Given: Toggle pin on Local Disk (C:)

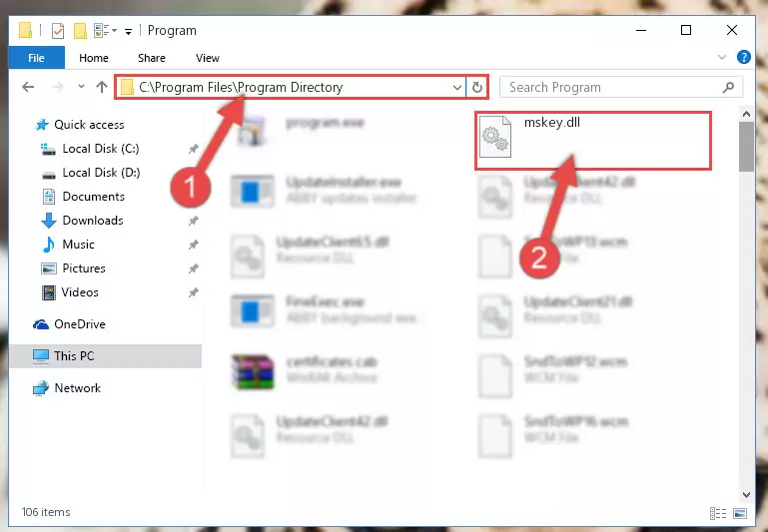Looking at the screenshot, I should tap(194, 149).
